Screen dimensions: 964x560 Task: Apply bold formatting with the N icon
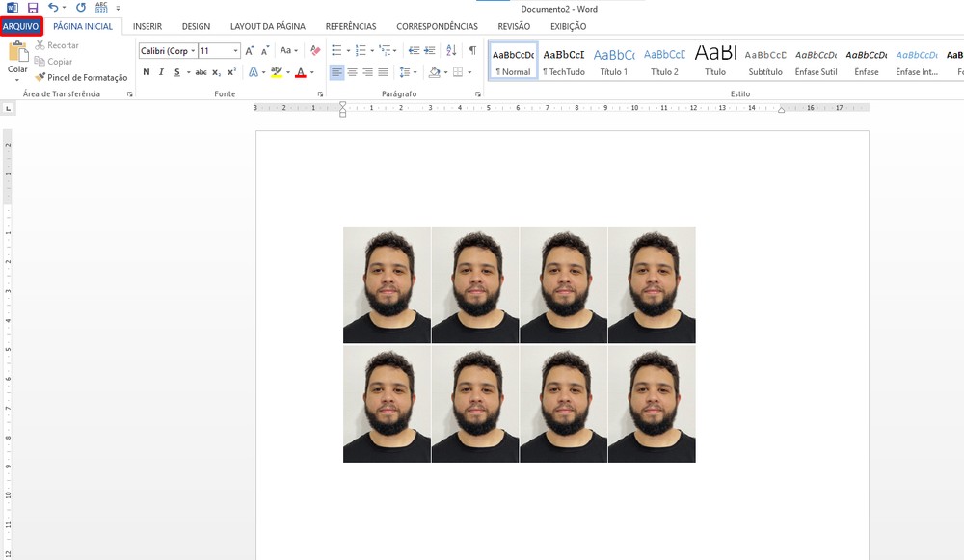(x=147, y=71)
